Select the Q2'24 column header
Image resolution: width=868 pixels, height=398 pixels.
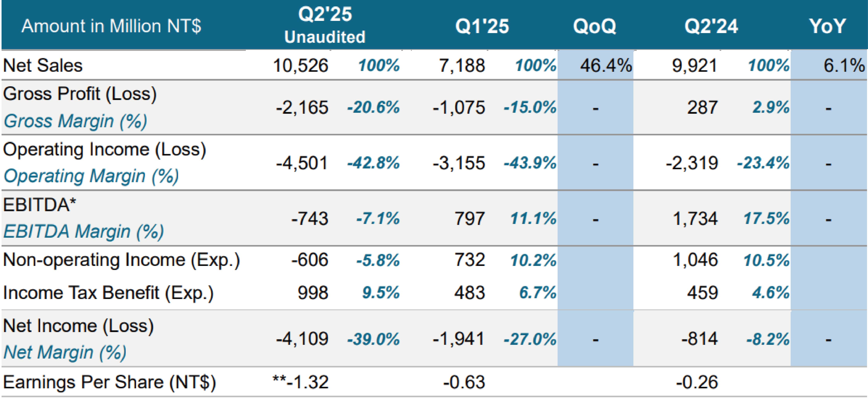click(711, 26)
